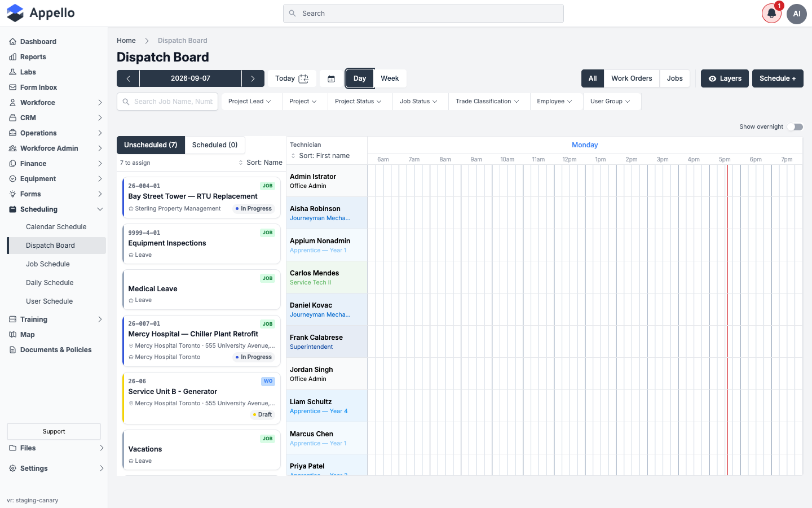This screenshot has width=812, height=508.
Task: Switch to Week view
Action: click(390, 78)
